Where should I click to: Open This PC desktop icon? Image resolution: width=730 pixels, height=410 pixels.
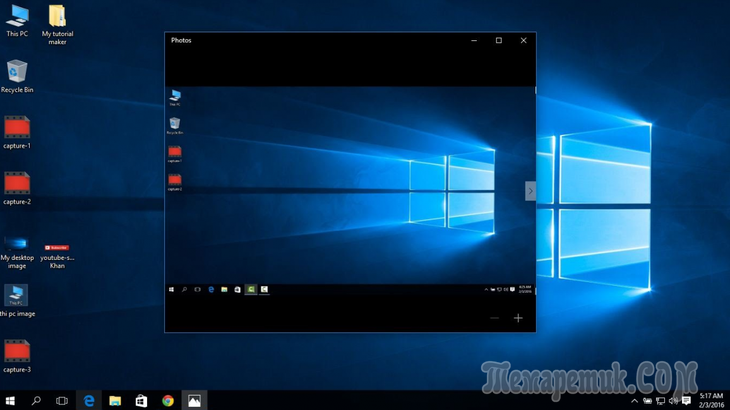pyautogui.click(x=17, y=21)
